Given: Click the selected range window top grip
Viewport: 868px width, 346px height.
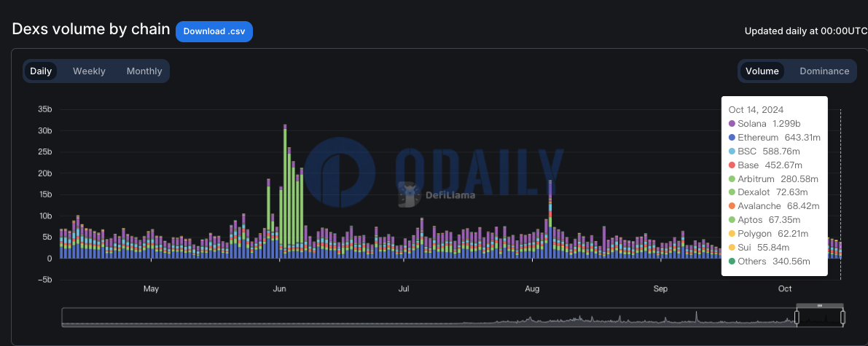Looking at the screenshot, I should pyautogui.click(x=820, y=305).
